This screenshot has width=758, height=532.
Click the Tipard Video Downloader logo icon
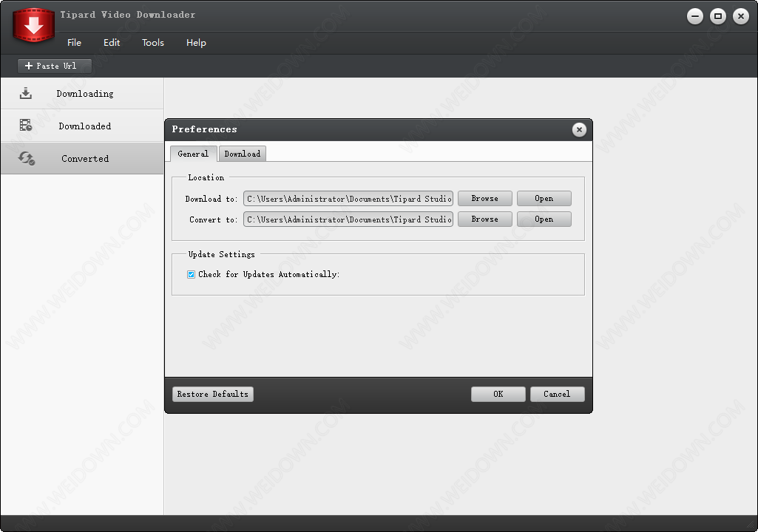pyautogui.click(x=33, y=24)
